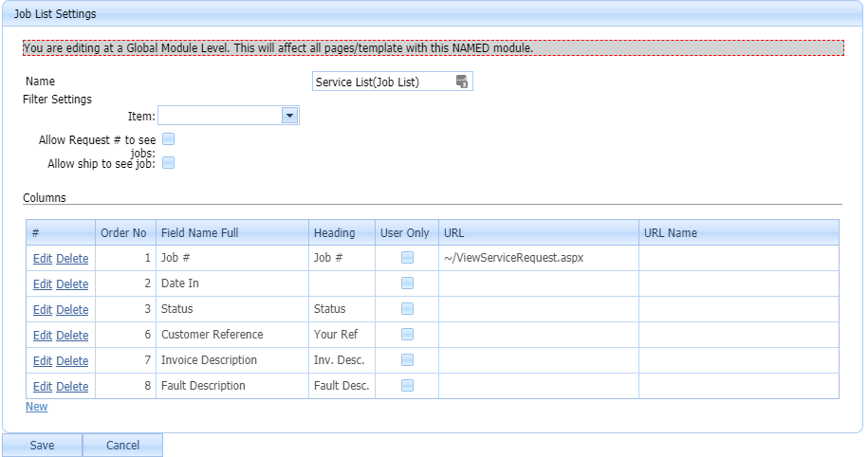This screenshot has height=457, width=868.
Task: Delete the Fault Description row
Action: tap(72, 386)
